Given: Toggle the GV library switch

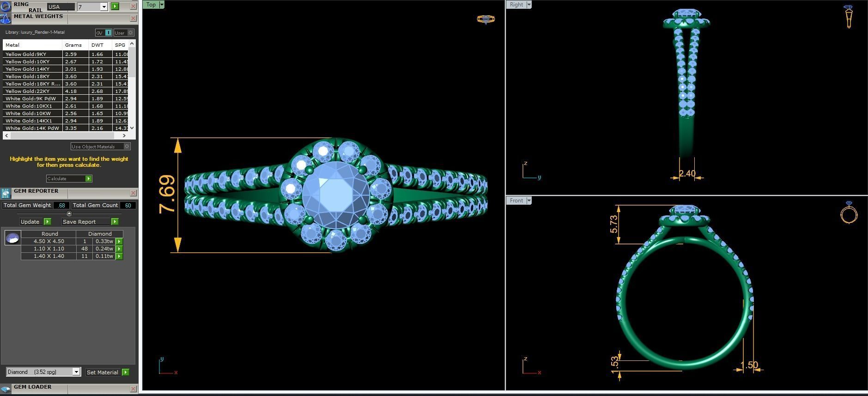Looking at the screenshot, I should click(103, 33).
